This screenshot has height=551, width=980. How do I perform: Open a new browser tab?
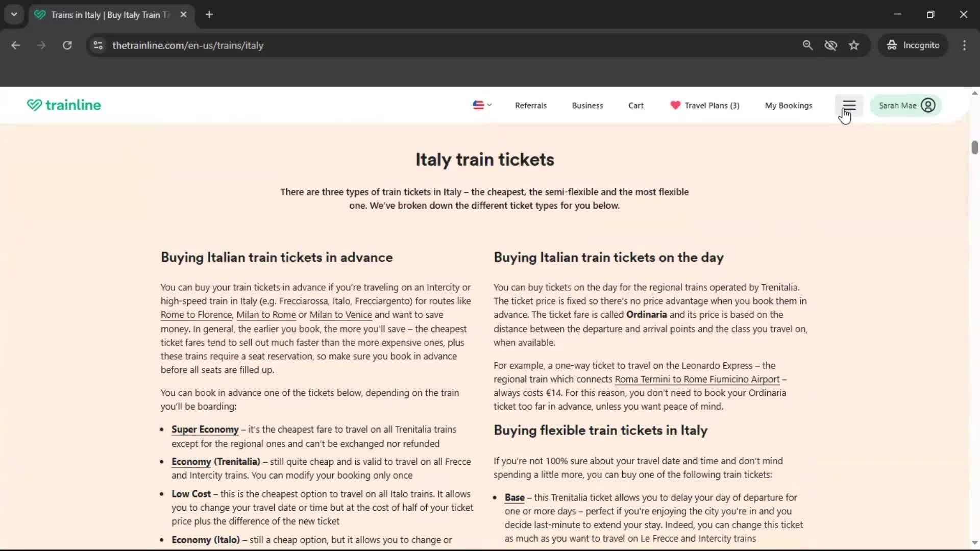209,14
